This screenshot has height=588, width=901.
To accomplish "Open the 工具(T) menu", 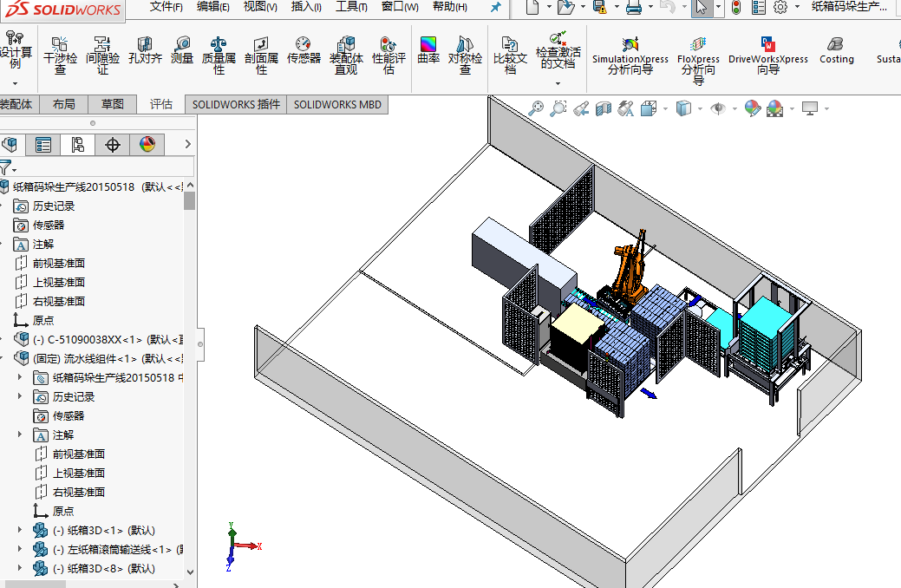I will [351, 7].
